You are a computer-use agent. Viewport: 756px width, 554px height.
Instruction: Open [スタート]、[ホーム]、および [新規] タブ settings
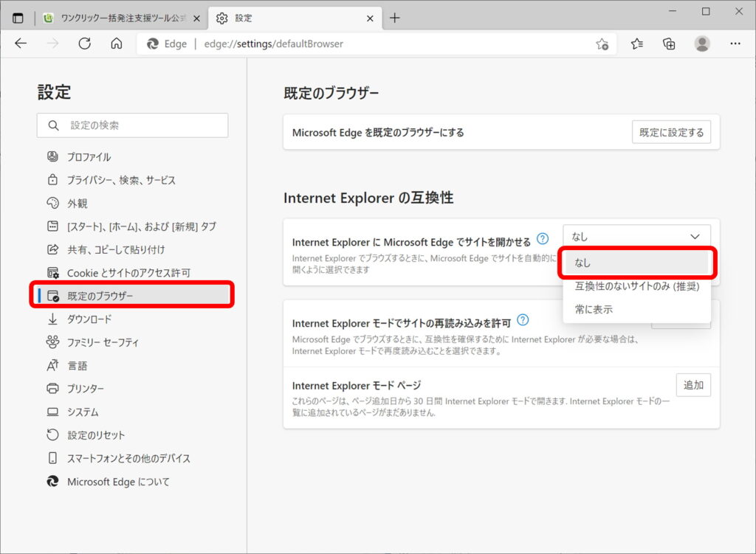133,226
